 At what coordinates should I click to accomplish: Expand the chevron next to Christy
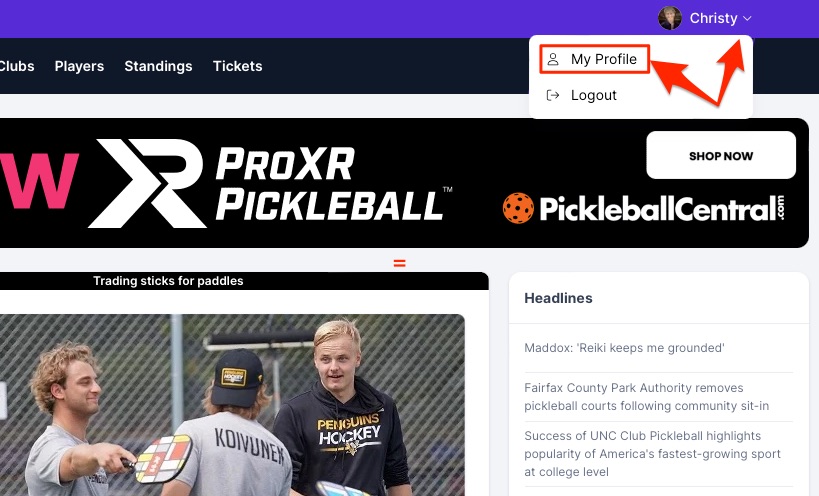(747, 18)
